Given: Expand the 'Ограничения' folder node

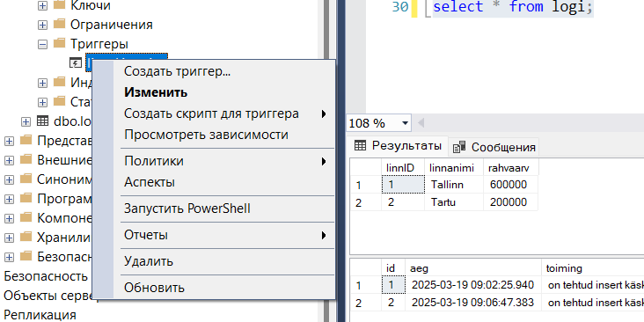Looking at the screenshot, I should click(x=43, y=25).
